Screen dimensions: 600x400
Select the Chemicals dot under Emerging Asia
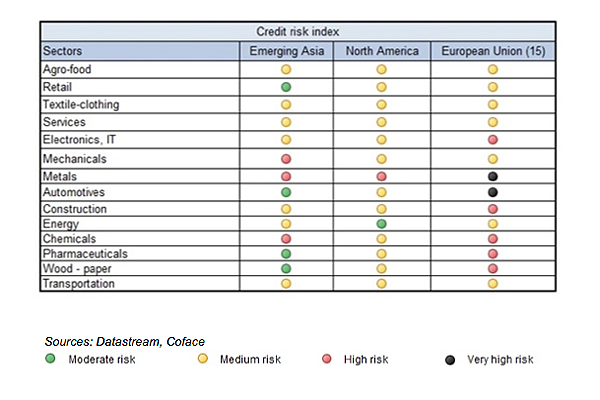[x=286, y=239]
